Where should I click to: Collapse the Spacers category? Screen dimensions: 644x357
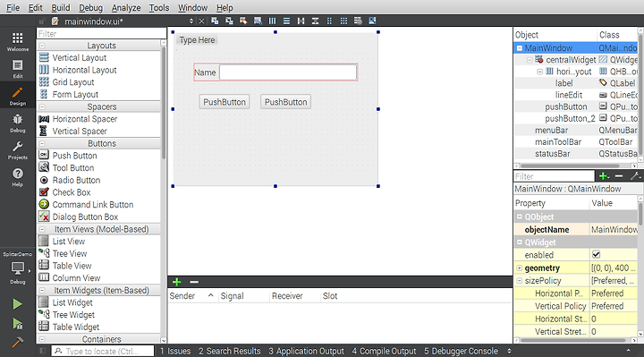point(42,106)
